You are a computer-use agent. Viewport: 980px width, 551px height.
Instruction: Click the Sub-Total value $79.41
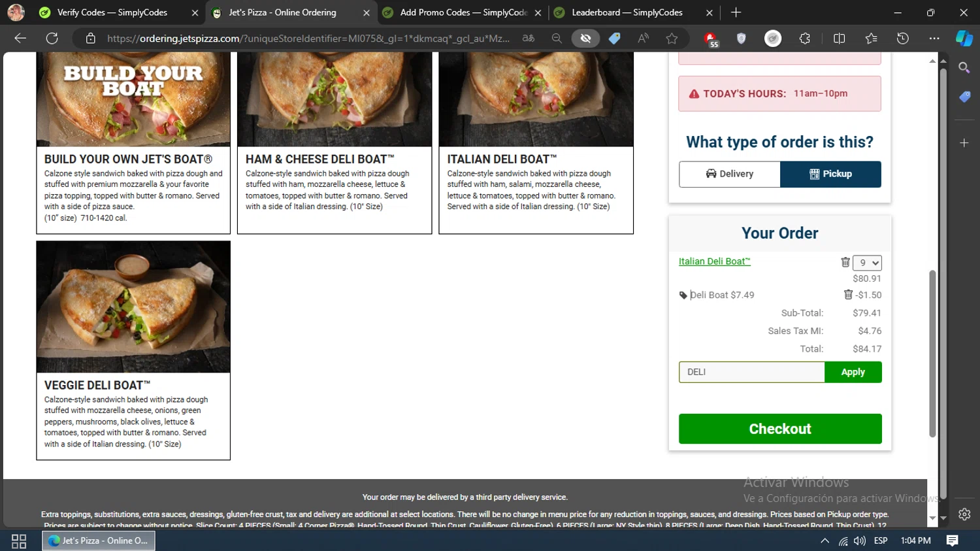866,313
